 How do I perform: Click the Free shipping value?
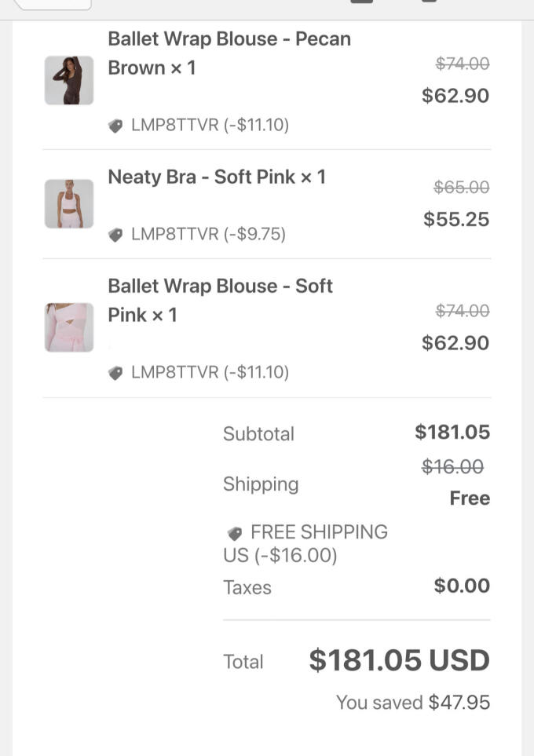[x=469, y=499]
